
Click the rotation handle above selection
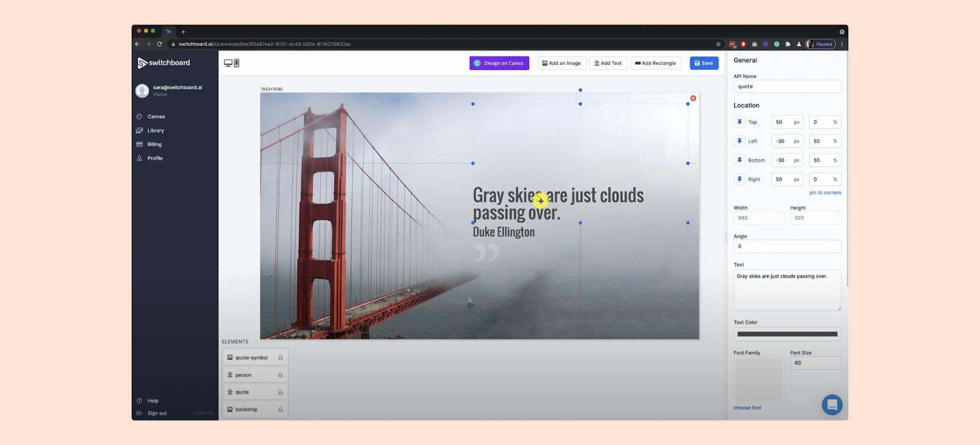point(580,90)
